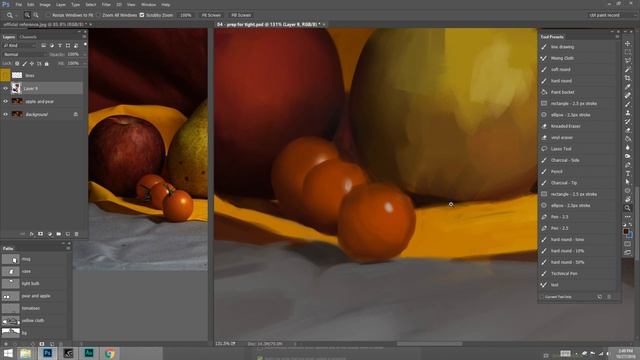The image size is (640, 360).
Task: Delete layer with trash icon in Layers panel
Action: [x=76, y=234]
